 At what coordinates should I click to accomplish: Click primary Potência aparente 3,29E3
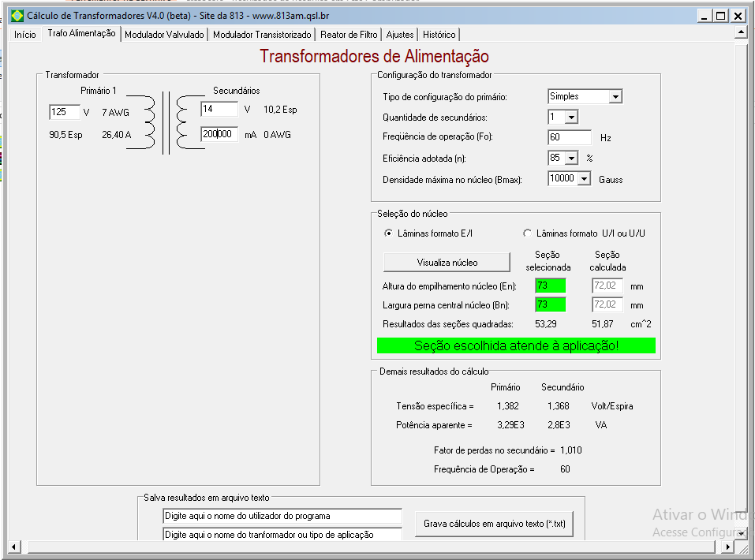coord(511,425)
